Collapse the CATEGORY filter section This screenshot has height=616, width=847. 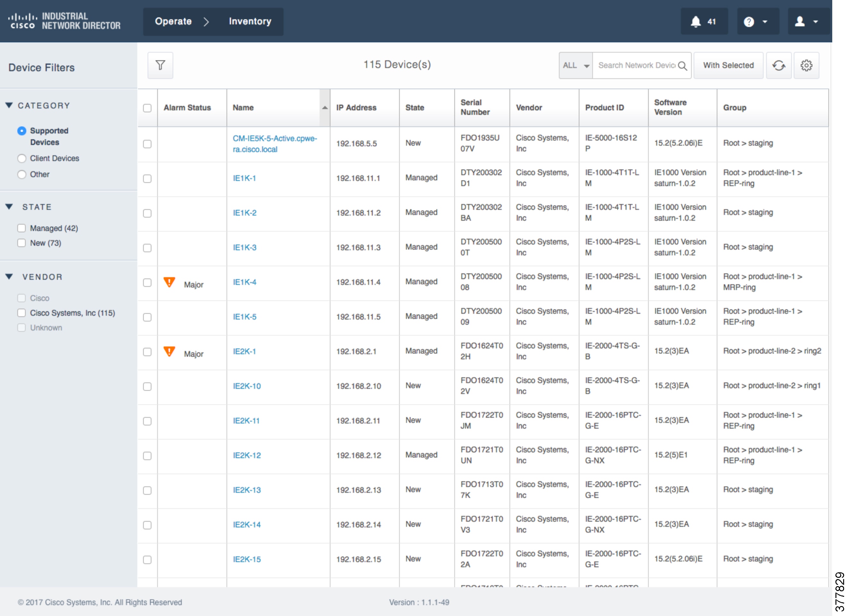(x=9, y=105)
